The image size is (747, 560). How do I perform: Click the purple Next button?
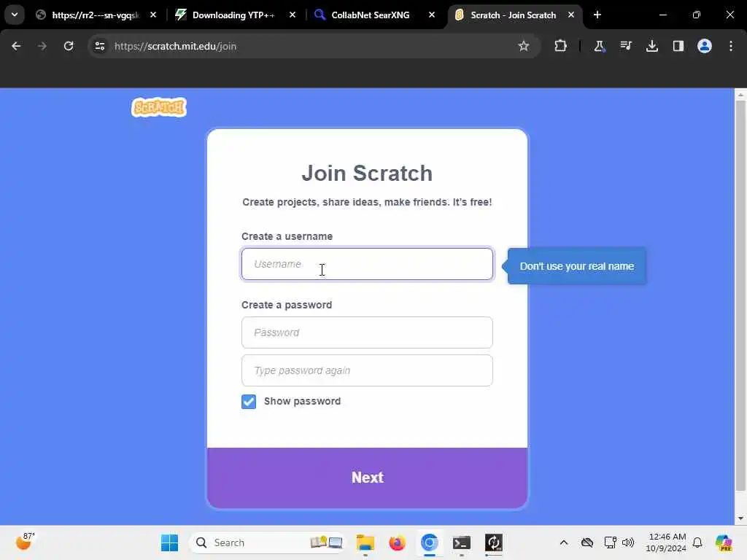click(368, 478)
